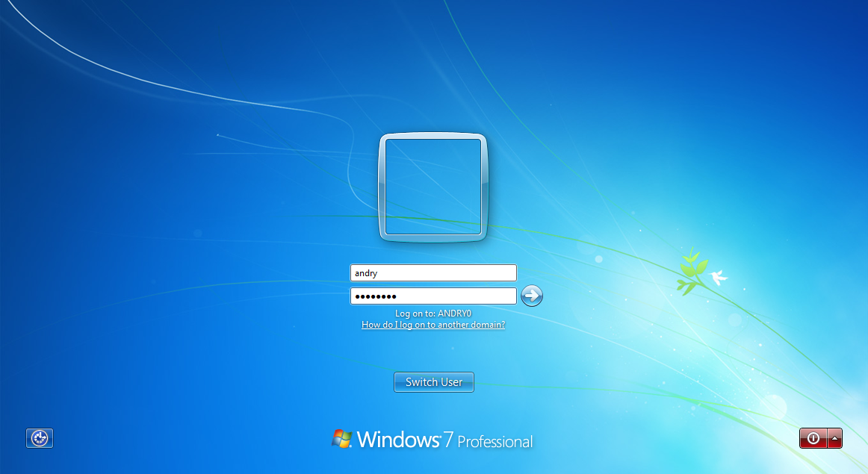This screenshot has width=868, height=474.
Task: Activate the Switch User option
Action: [433, 381]
